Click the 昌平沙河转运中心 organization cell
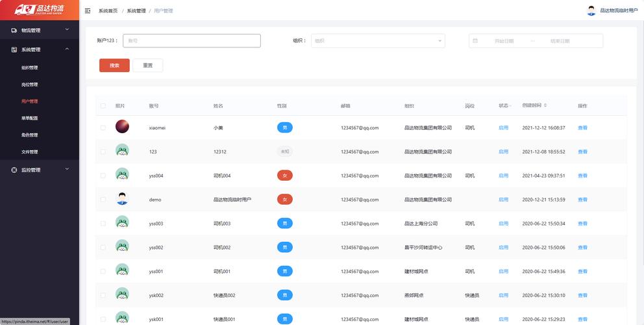 point(423,247)
